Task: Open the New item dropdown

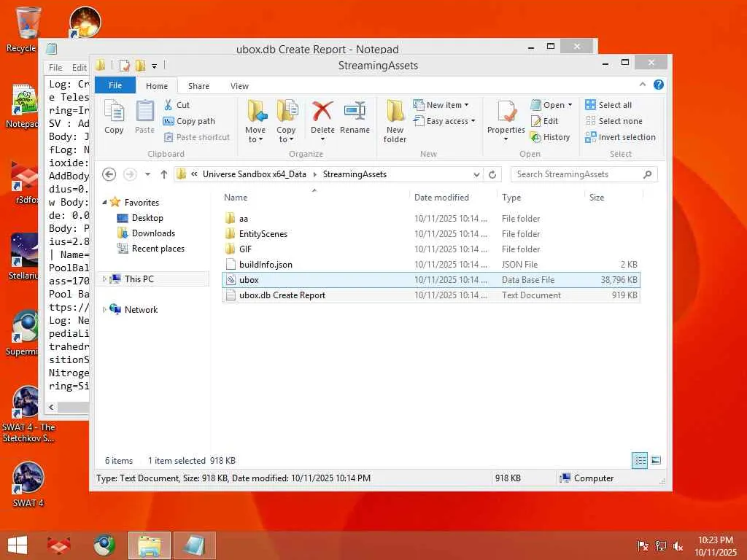Action: coord(466,105)
